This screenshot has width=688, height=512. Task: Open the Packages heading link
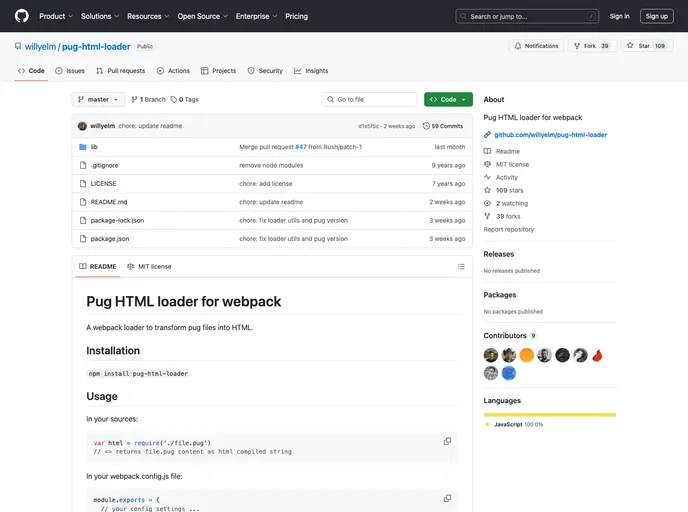click(x=500, y=295)
